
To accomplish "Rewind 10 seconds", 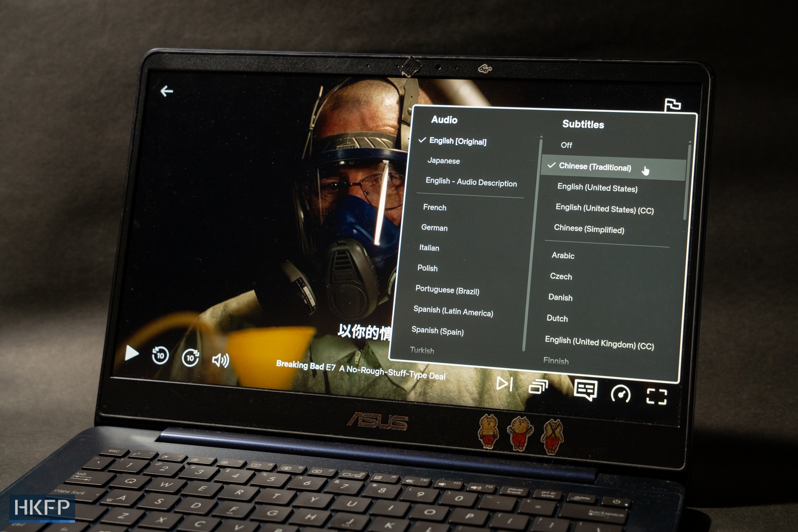I will pyautogui.click(x=161, y=355).
